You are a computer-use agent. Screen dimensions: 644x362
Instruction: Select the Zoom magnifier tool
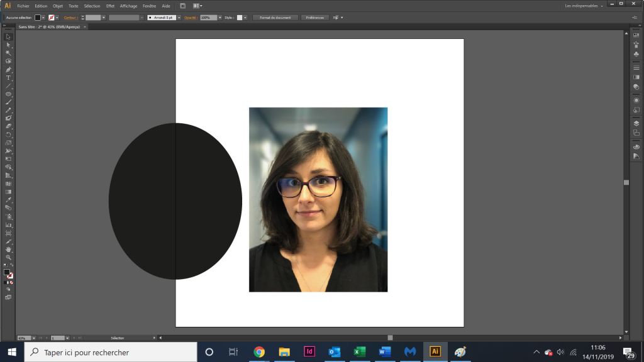pyautogui.click(x=8, y=257)
